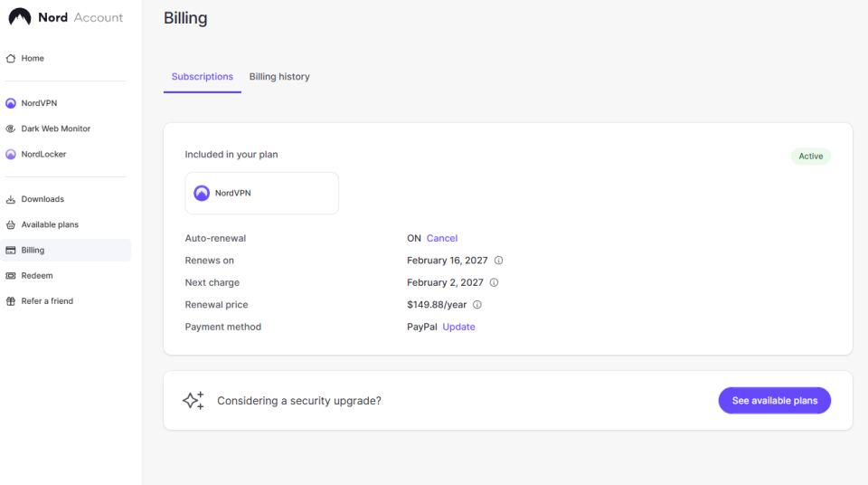Click the NordVPN plan card

point(262,193)
